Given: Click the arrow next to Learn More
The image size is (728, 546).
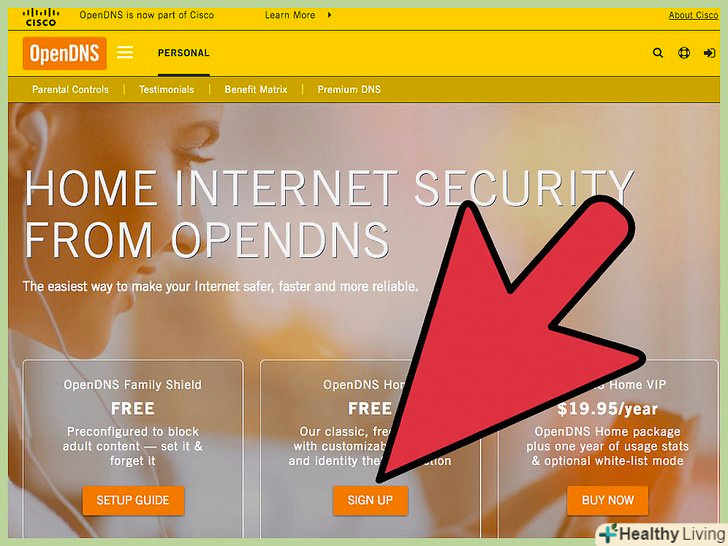Looking at the screenshot, I should [x=329, y=15].
